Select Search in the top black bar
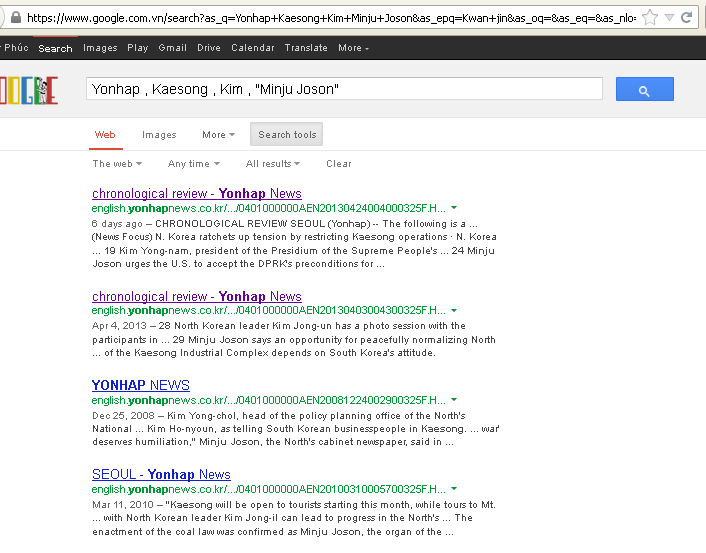This screenshot has height=553, width=706. click(x=55, y=48)
